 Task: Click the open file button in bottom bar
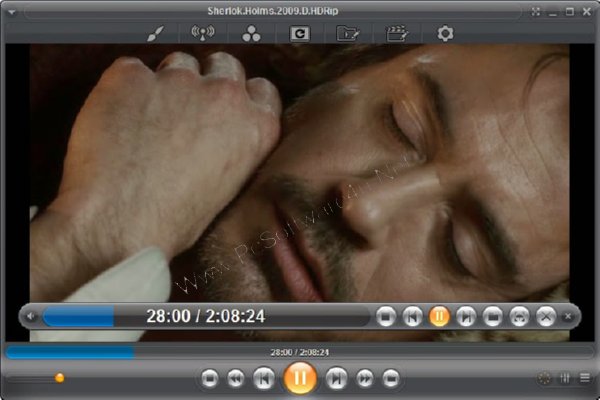pos(391,379)
